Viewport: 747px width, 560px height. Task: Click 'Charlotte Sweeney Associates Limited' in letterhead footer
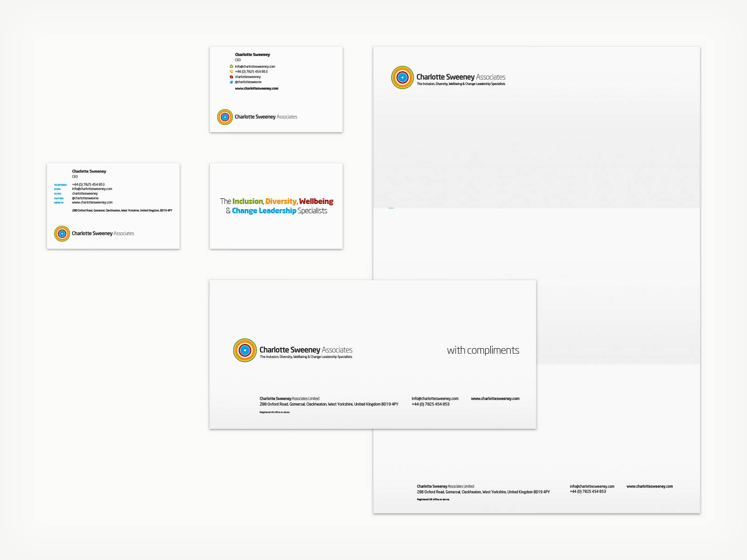point(445,487)
